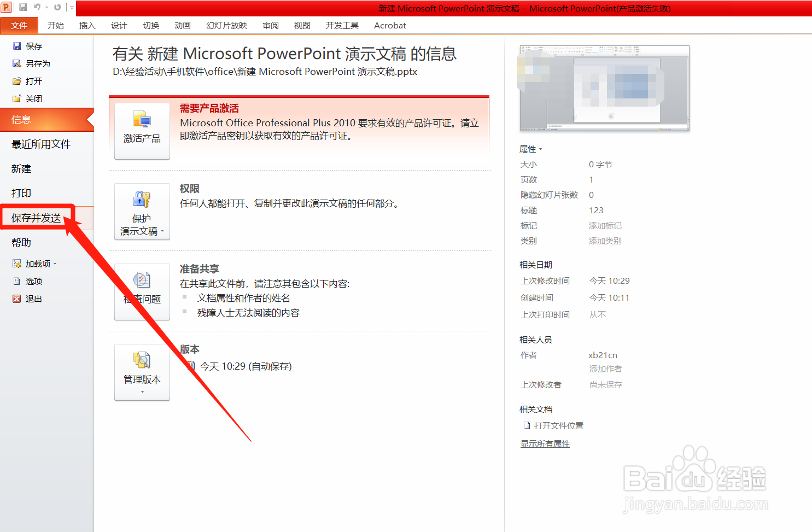
Task: Open the 开发工具 ribbon tab
Action: click(x=342, y=26)
